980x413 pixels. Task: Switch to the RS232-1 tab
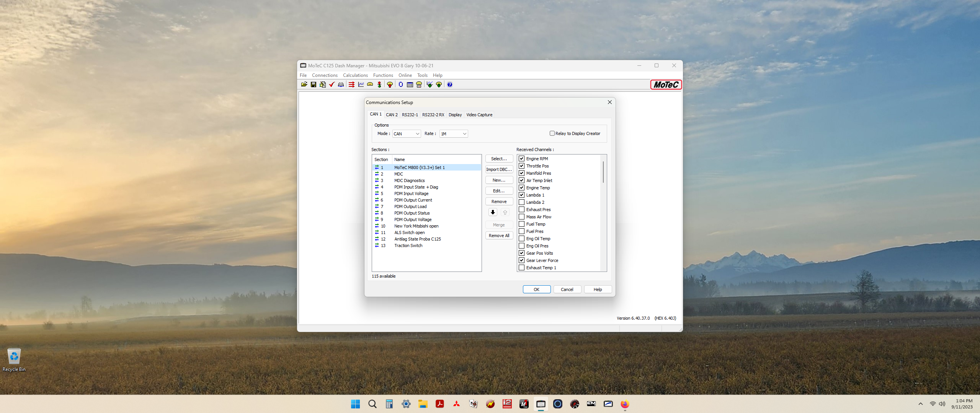tap(410, 115)
